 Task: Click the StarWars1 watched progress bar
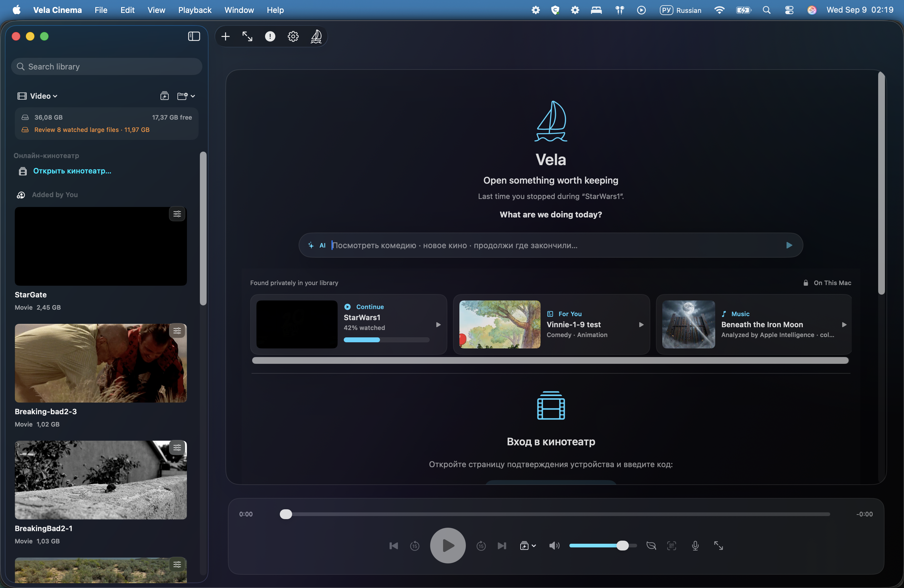(x=387, y=340)
